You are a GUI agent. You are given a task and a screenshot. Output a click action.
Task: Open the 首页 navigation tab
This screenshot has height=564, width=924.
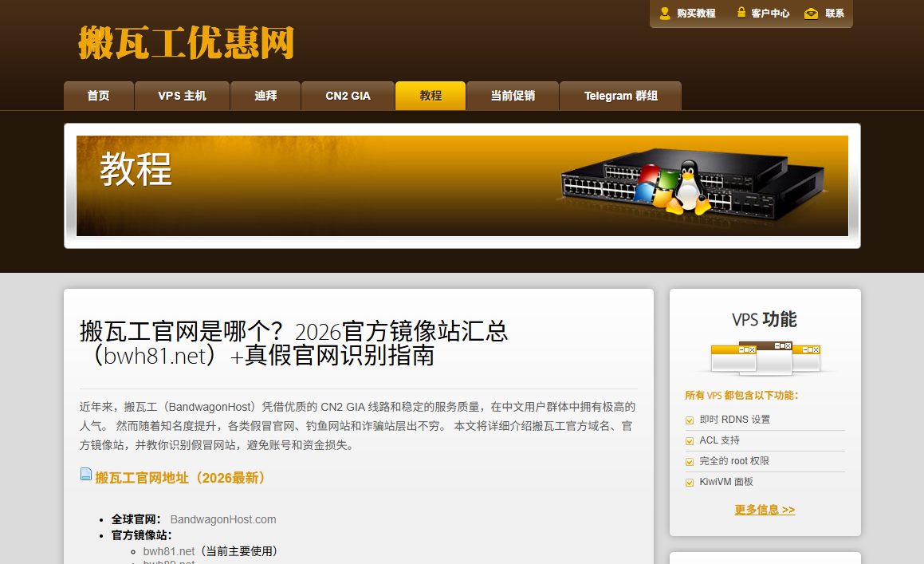click(x=98, y=96)
